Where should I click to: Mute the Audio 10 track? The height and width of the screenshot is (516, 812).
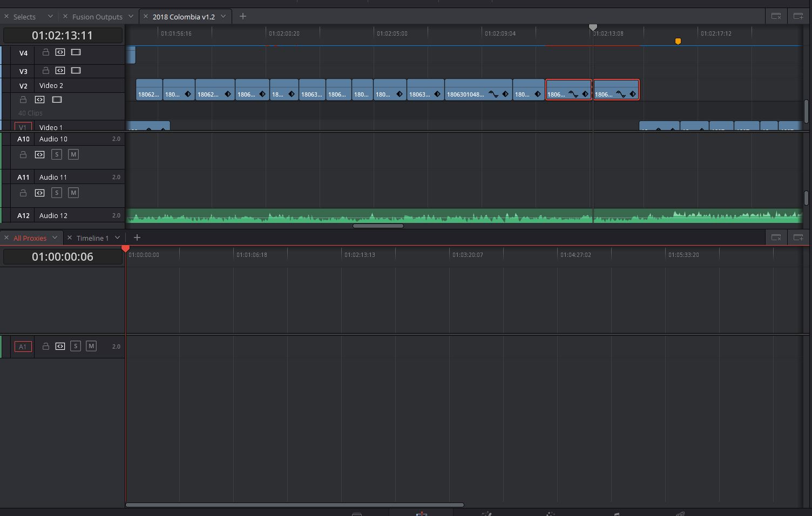point(73,155)
